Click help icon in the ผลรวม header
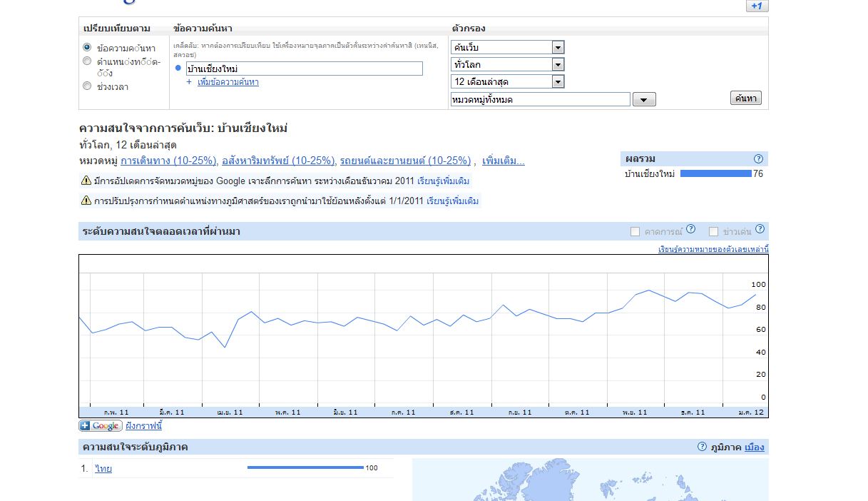Screen dimensions: 868x501 tap(758, 158)
